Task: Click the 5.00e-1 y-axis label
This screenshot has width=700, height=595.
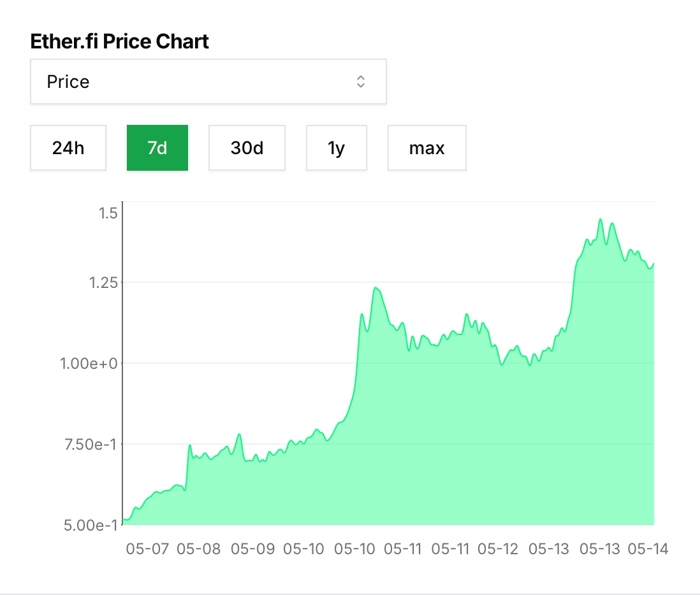Action: (91, 525)
